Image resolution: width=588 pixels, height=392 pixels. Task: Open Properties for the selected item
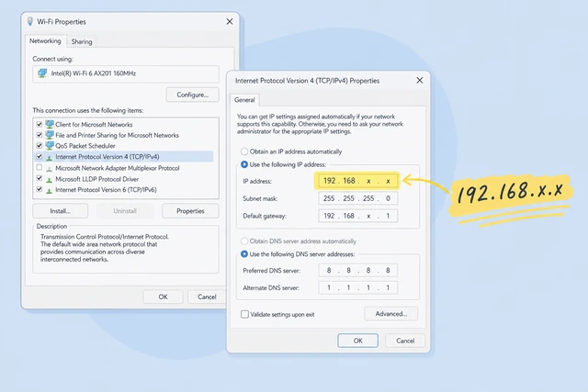(x=190, y=211)
